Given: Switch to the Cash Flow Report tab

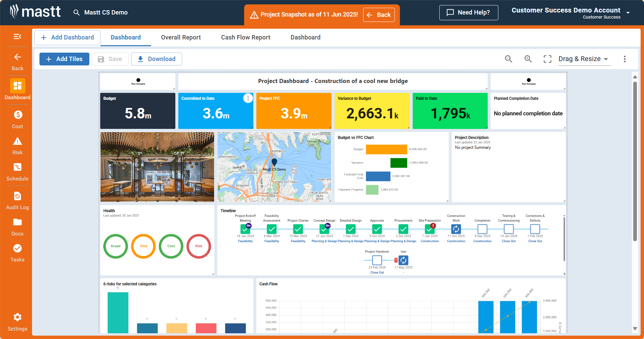Looking at the screenshot, I should tap(246, 37).
